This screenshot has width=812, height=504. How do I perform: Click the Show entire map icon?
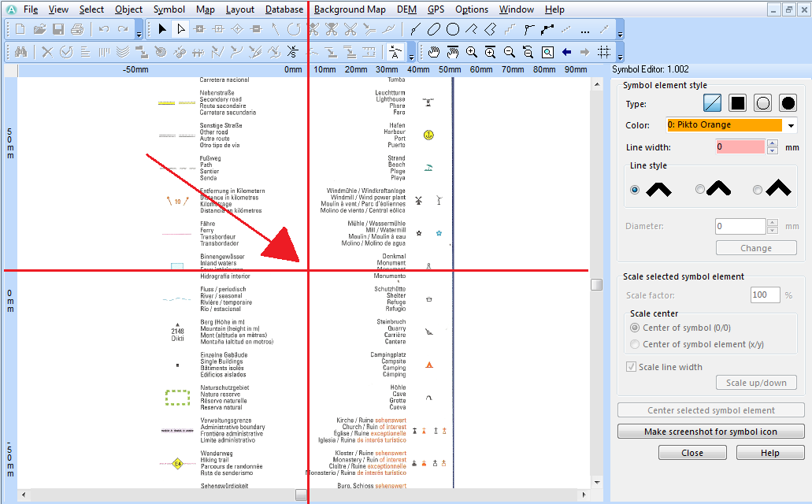(547, 52)
